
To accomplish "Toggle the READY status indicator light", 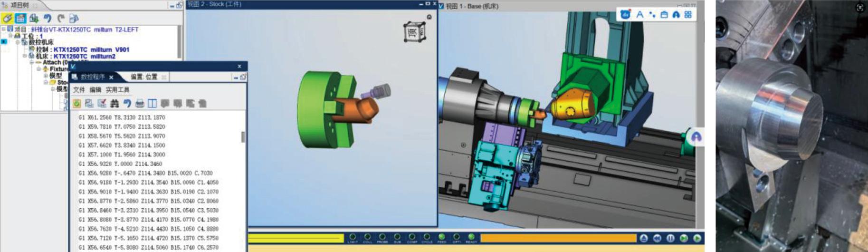I will [x=471, y=237].
